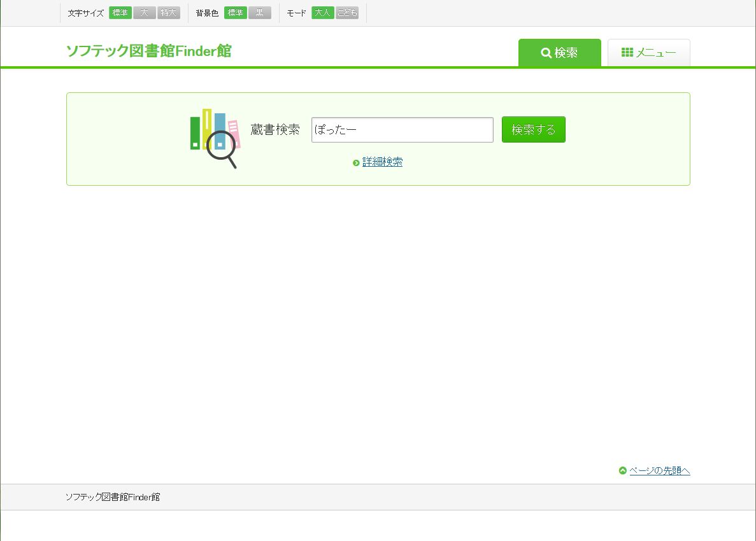Click the books and magnifier illustration
Viewport: 756px width, 541px height.
click(x=215, y=137)
